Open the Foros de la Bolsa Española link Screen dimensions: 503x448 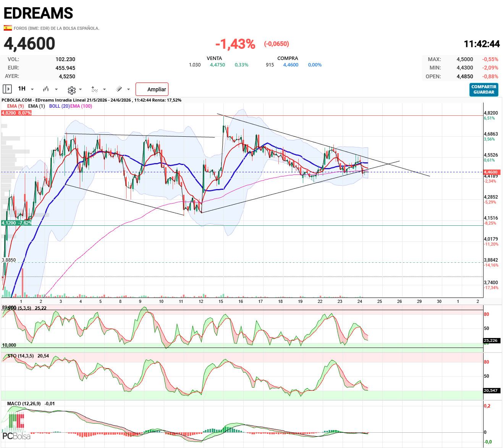coord(57,28)
